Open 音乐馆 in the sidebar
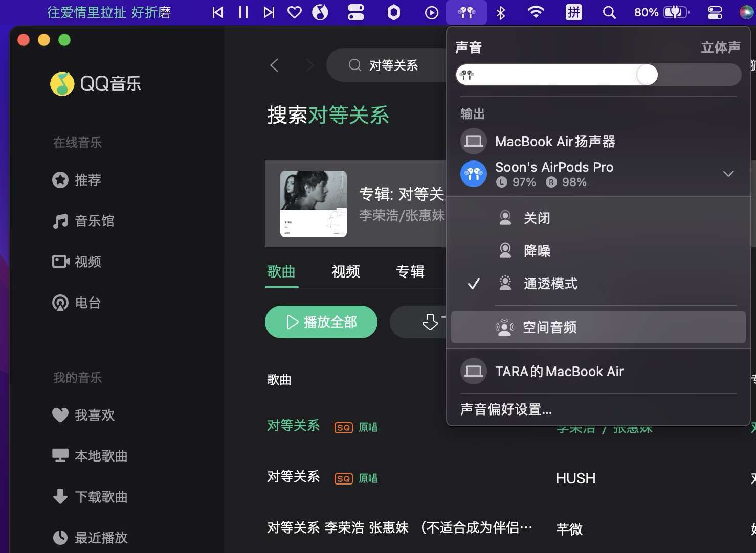 [x=83, y=221]
